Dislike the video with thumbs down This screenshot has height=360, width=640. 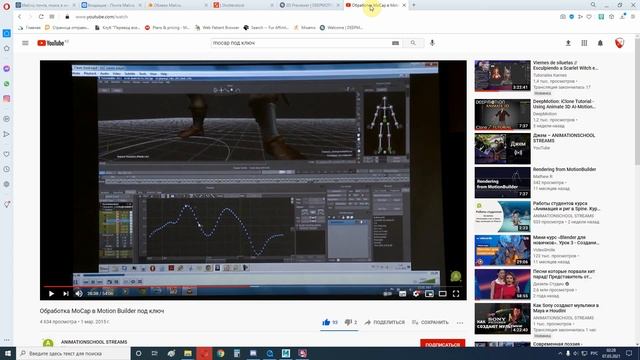pyautogui.click(x=351, y=322)
